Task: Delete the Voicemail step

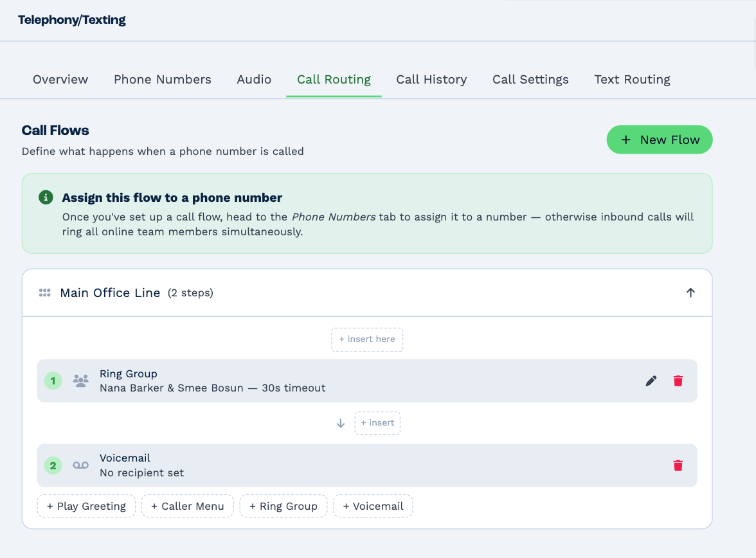Action: (x=678, y=465)
